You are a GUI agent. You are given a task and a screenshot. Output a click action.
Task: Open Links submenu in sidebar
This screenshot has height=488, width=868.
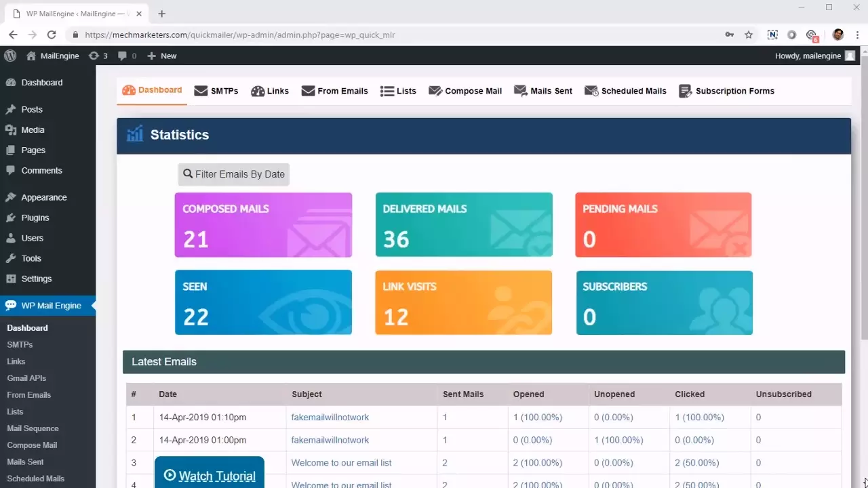pyautogui.click(x=16, y=361)
